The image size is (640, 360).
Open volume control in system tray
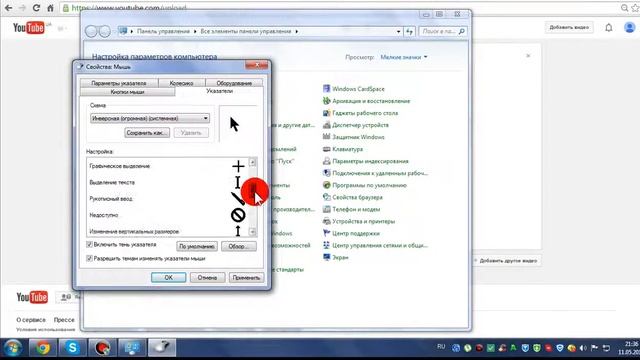point(583,348)
